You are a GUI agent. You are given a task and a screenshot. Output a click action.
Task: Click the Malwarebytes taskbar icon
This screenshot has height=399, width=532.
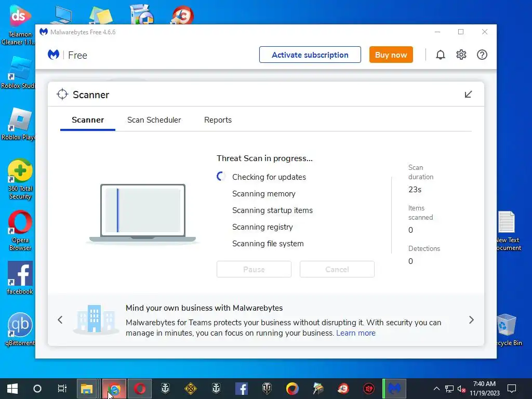coord(394,389)
